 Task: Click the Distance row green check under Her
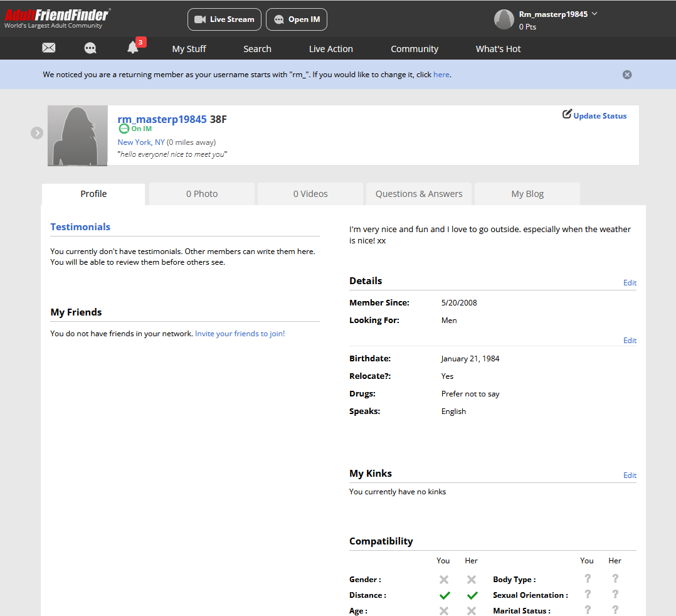[472, 595]
